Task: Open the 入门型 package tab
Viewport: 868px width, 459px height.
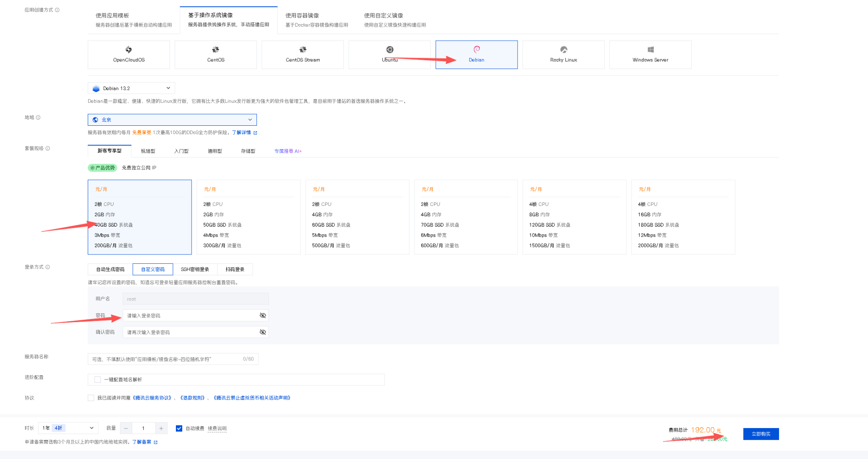Action: 181,151
